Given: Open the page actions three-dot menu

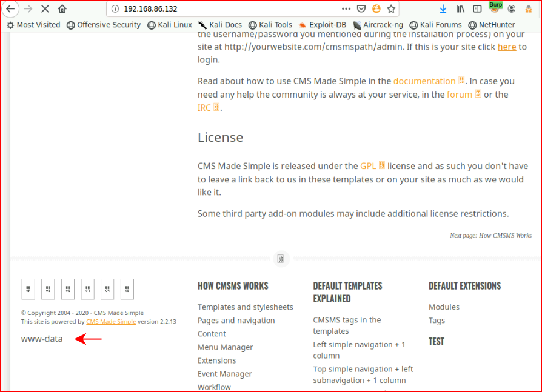Looking at the screenshot, I should click(346, 8).
